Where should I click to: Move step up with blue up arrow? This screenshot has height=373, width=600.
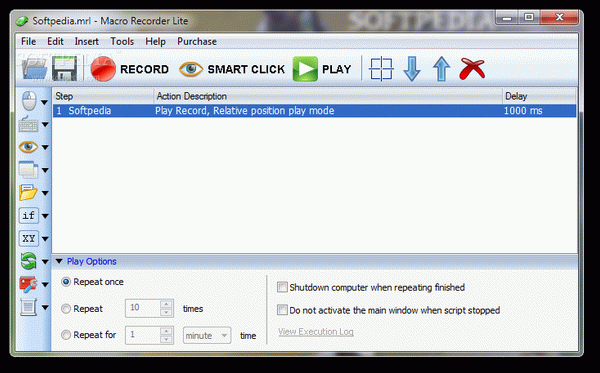click(x=441, y=69)
